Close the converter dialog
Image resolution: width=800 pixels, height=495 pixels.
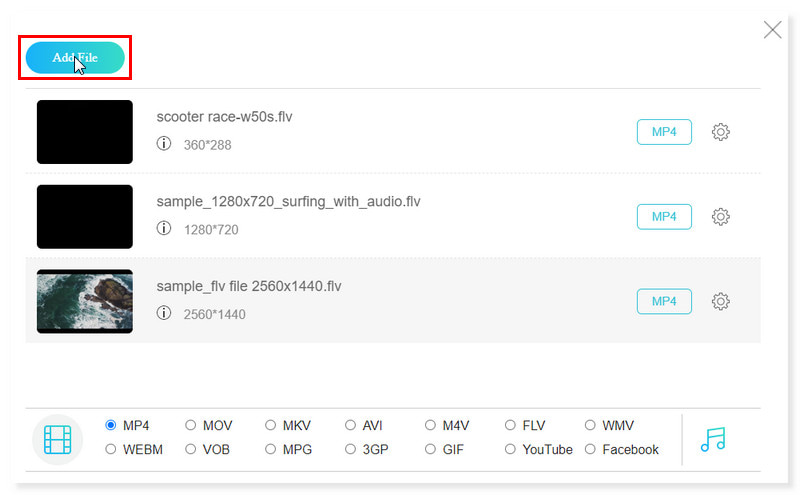pos(772,30)
